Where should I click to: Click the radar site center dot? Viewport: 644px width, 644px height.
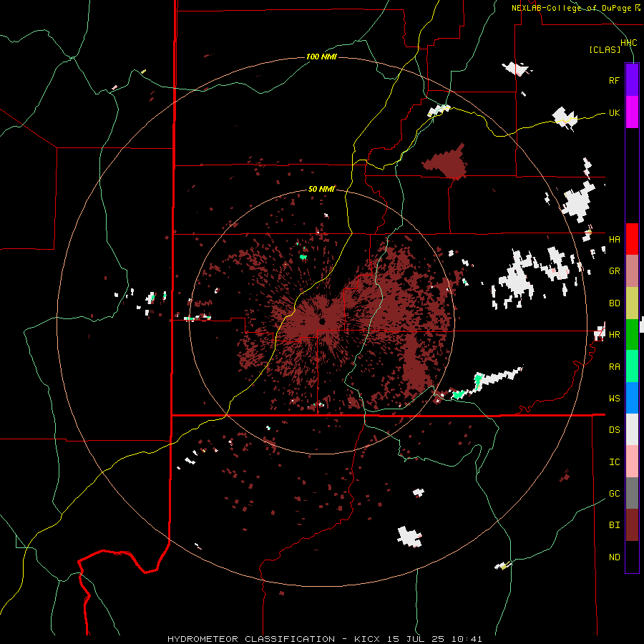[x=322, y=321]
